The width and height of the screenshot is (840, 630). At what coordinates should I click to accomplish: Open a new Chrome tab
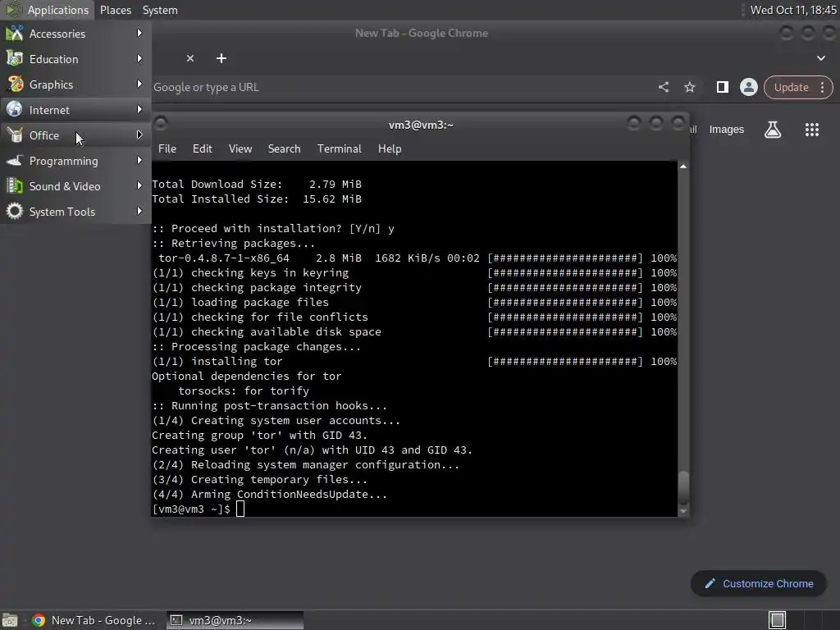[221, 58]
